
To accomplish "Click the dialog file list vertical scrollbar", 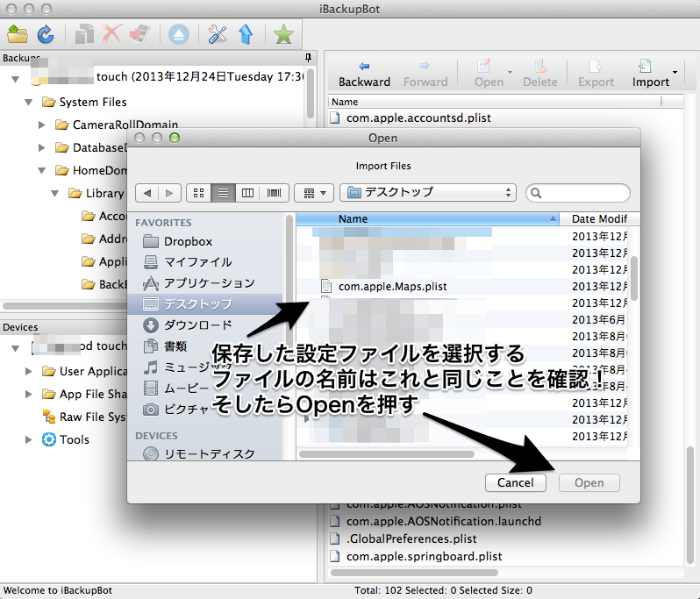I will pos(634,279).
